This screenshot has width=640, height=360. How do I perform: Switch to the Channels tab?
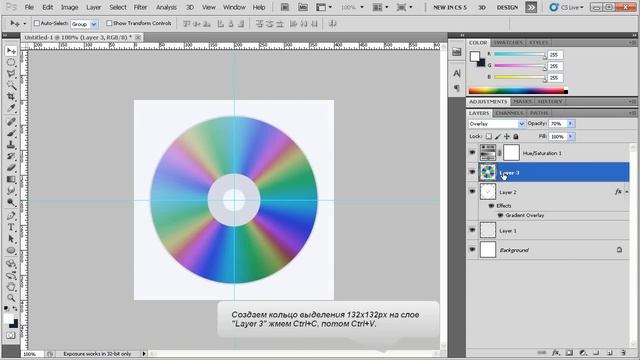[x=509, y=113]
